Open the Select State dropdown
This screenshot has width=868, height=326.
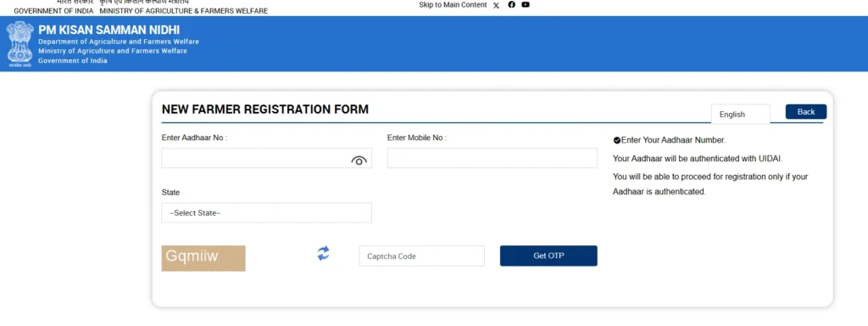tap(266, 213)
